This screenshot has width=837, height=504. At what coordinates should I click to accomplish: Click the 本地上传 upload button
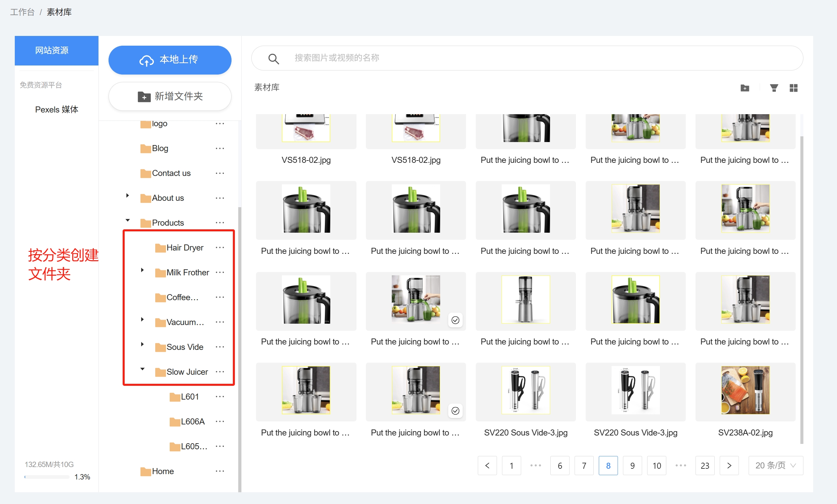(x=169, y=60)
